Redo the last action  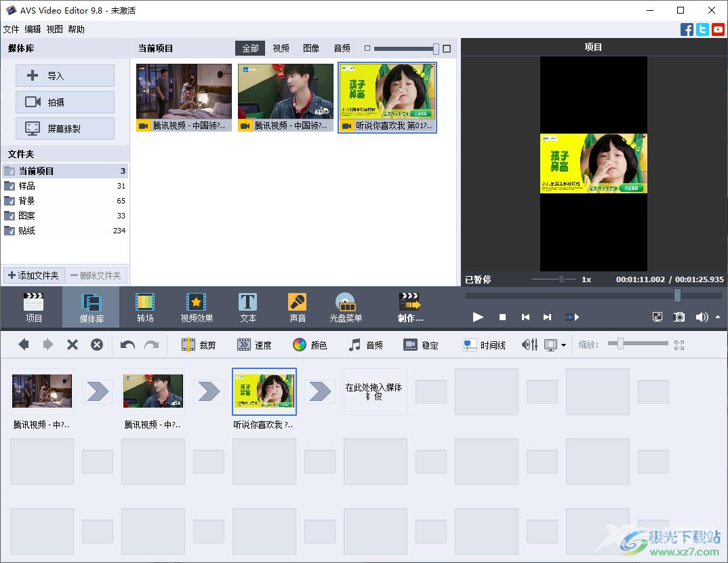pyautogui.click(x=151, y=345)
